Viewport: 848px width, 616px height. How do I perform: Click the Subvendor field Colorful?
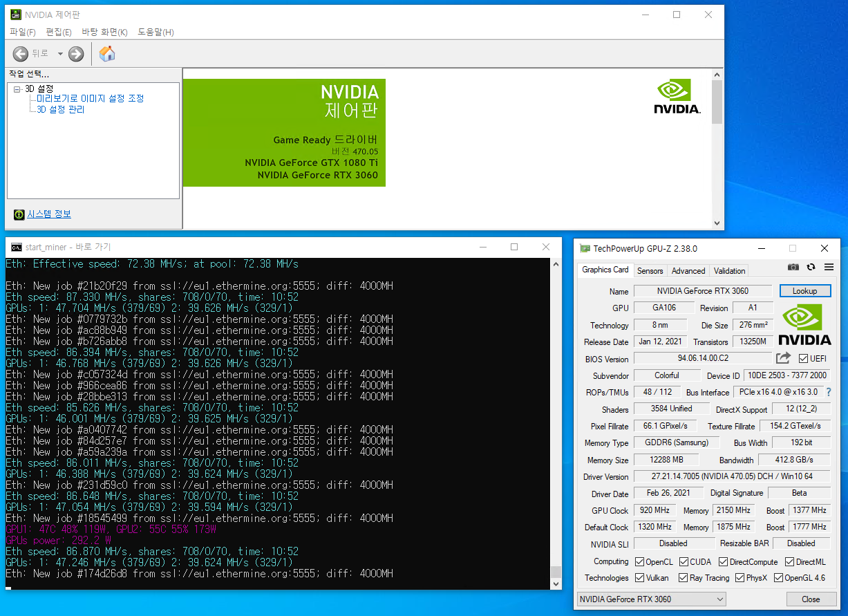pyautogui.click(x=667, y=375)
